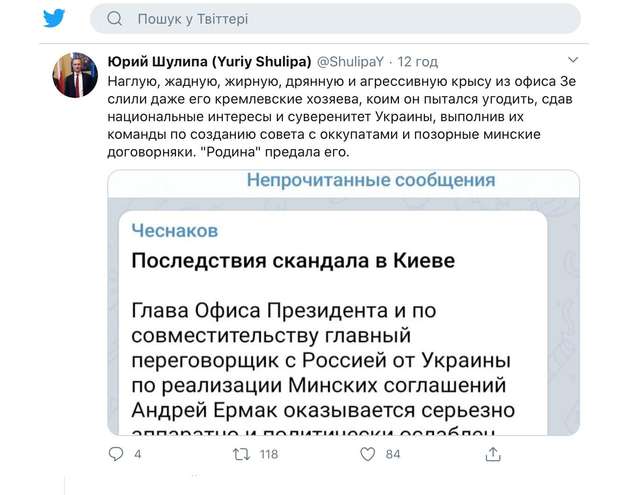The height and width of the screenshot is (495, 640).
Task: Expand the tweet options chevron menu
Action: [x=572, y=59]
